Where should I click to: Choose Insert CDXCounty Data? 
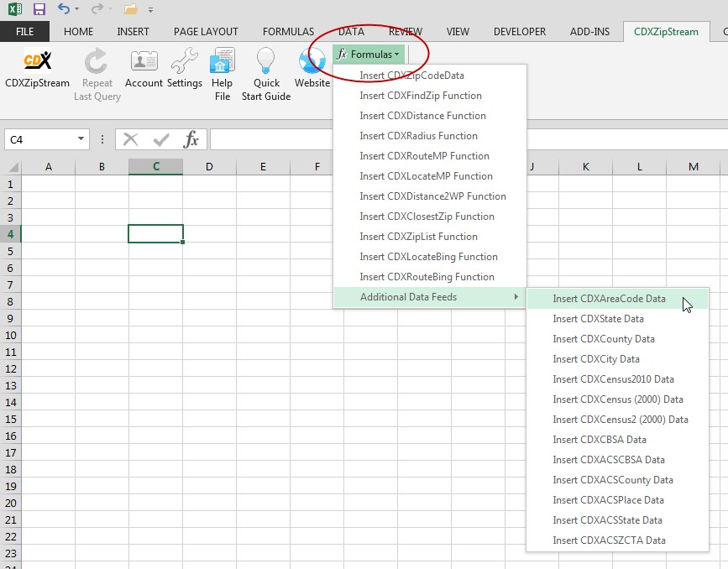(617, 339)
